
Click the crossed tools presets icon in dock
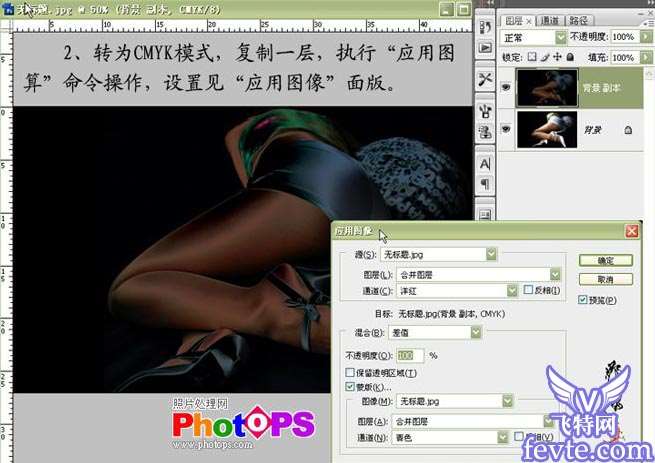[485, 79]
